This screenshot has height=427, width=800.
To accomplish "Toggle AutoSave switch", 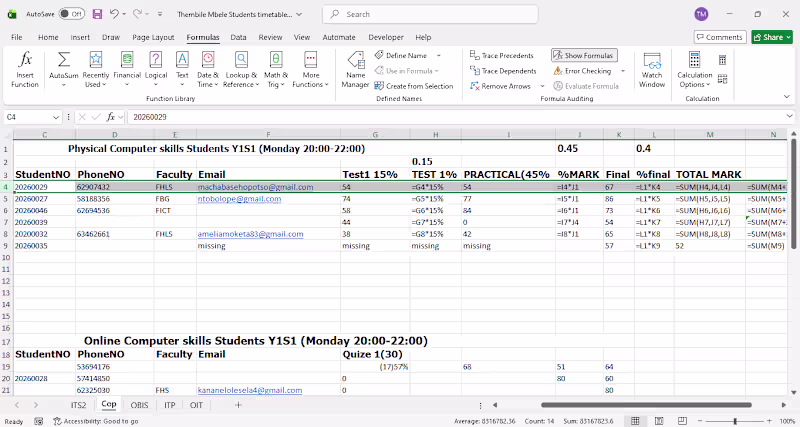I will pos(71,14).
